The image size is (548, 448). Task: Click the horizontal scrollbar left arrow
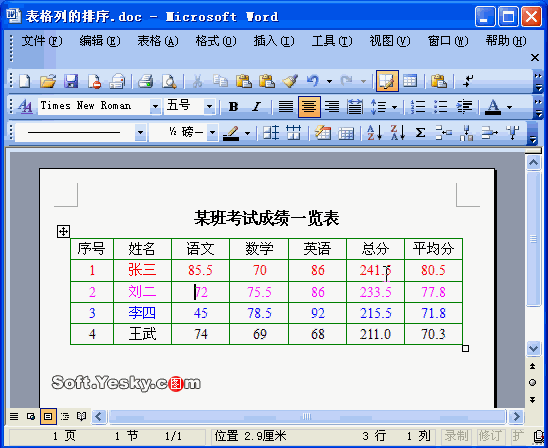point(99,417)
